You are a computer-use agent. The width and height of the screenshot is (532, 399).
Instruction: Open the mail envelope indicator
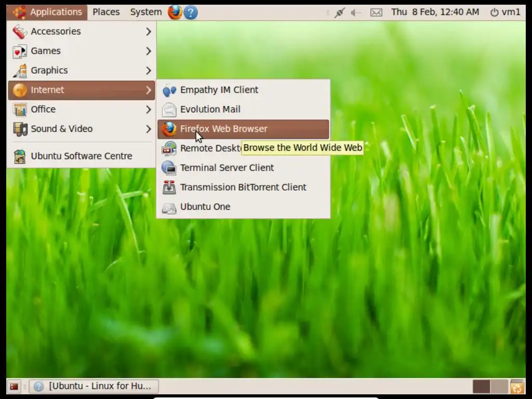(x=376, y=13)
